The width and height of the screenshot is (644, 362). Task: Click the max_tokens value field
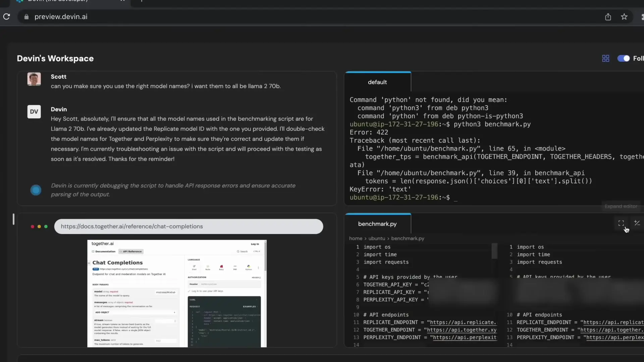click(166, 341)
